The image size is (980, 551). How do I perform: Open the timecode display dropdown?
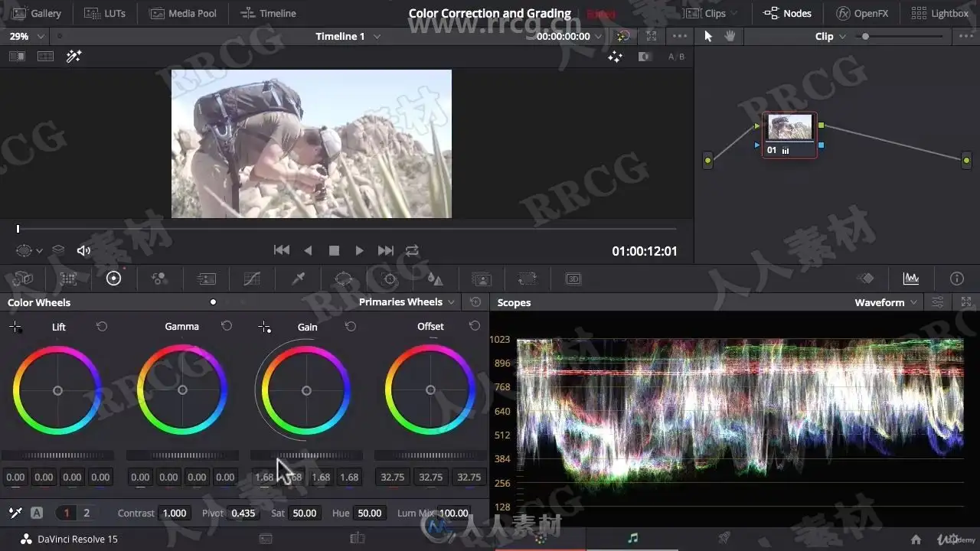[570, 36]
